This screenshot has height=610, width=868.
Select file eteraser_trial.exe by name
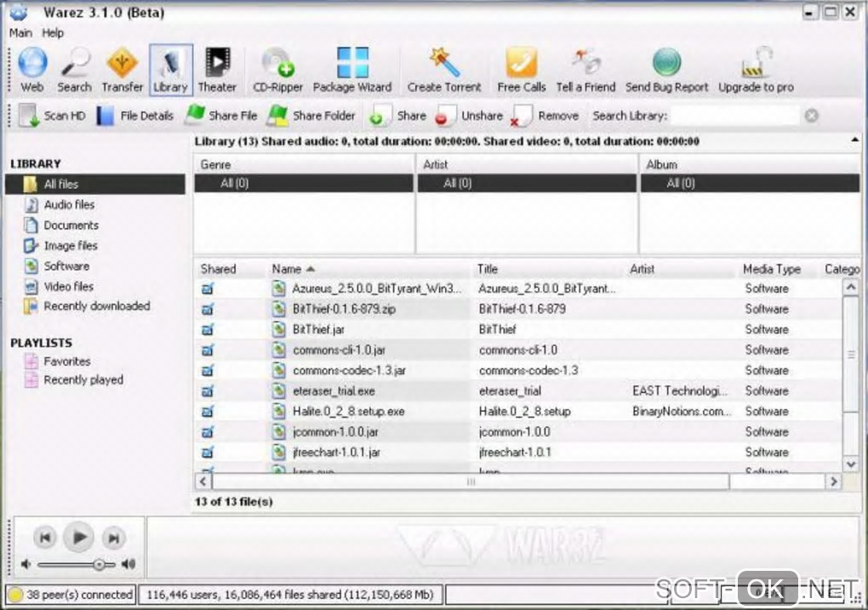[334, 391]
